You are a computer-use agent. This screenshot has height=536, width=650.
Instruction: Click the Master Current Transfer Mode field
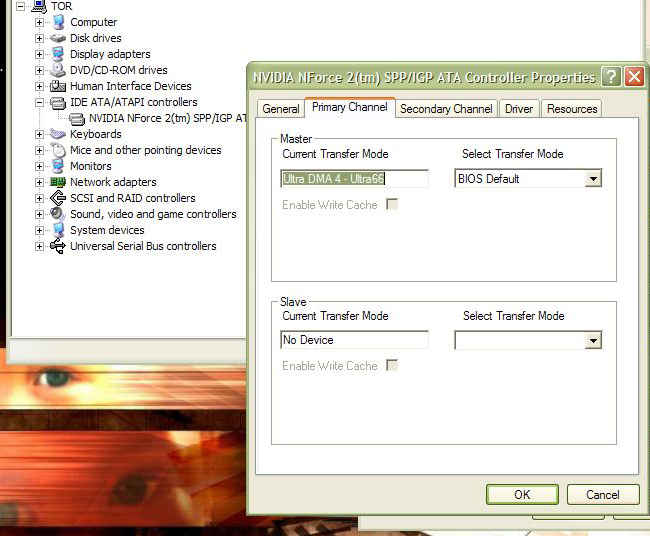click(x=354, y=179)
